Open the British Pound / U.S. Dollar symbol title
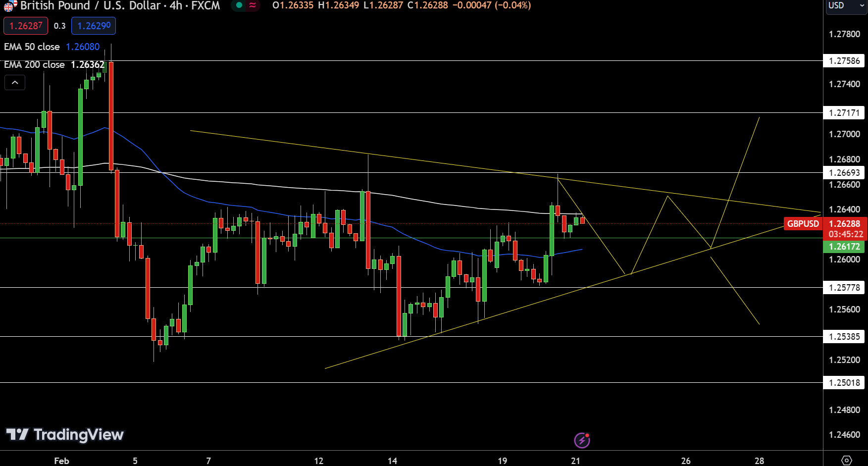Screen dimensions: 868x466 point(120,5)
